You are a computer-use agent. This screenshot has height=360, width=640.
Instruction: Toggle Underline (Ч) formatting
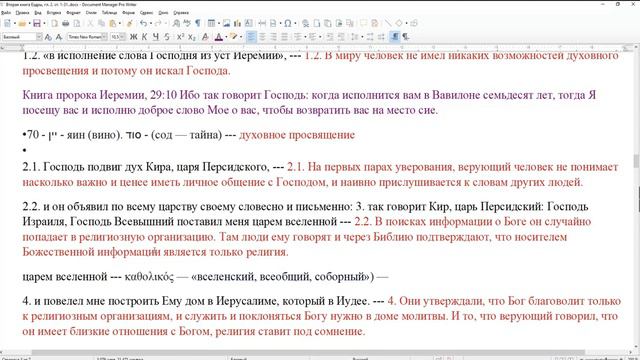point(156,37)
